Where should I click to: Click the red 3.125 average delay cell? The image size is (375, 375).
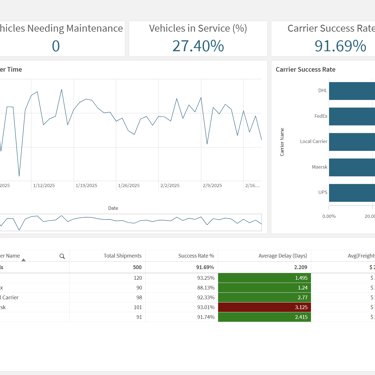[x=264, y=307]
